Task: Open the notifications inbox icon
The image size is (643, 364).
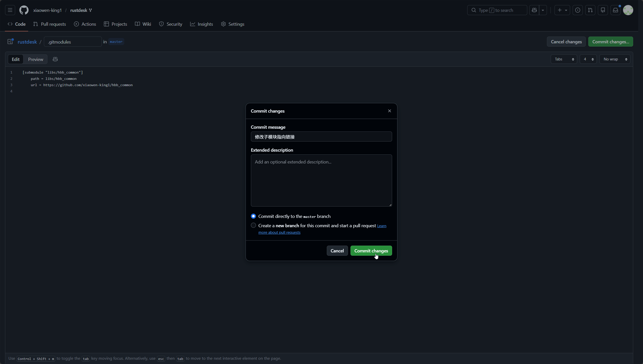Action: coord(615,10)
